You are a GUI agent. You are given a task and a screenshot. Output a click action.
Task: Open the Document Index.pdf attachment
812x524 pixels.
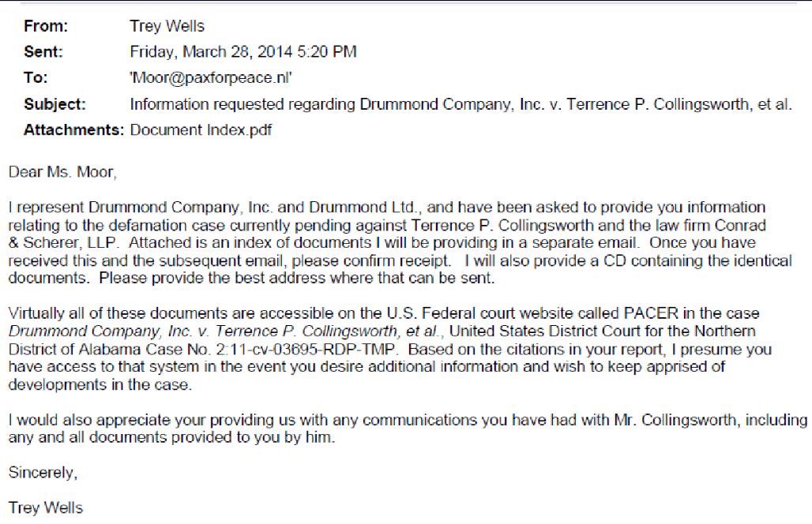[201, 130]
